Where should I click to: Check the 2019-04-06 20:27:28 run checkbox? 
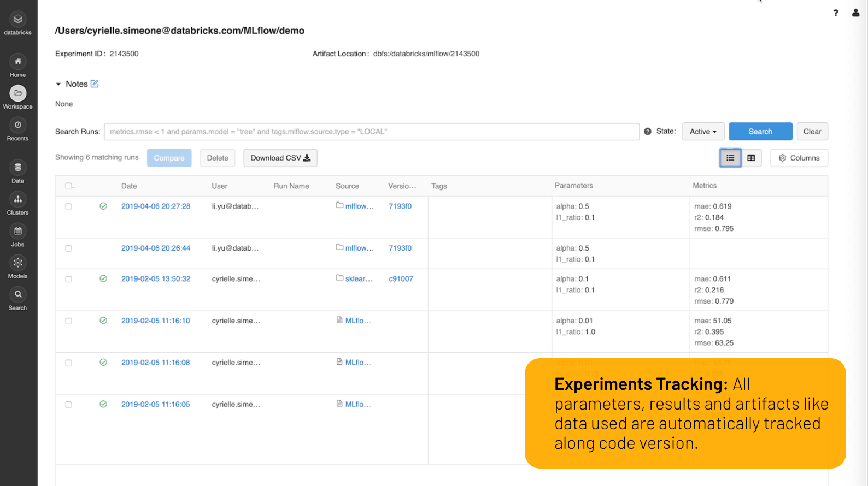(x=68, y=207)
